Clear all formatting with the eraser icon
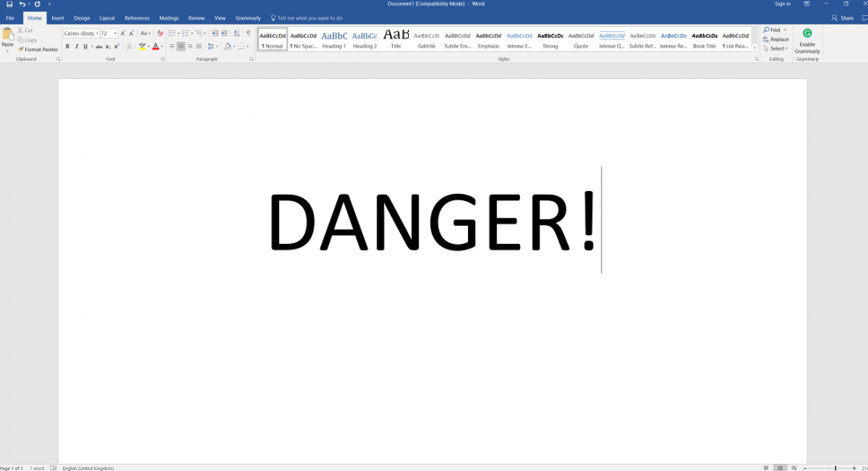The width and height of the screenshot is (868, 471). 160,33
